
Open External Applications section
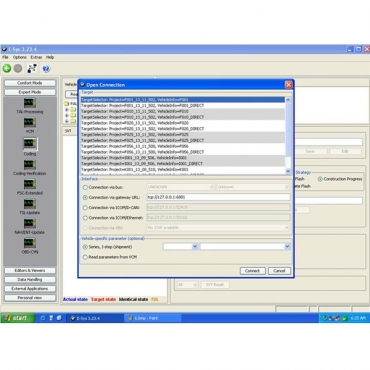pos(30,289)
